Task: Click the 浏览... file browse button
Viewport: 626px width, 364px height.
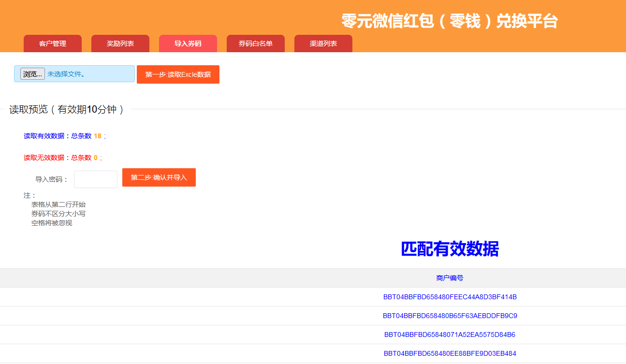Action: click(32, 74)
